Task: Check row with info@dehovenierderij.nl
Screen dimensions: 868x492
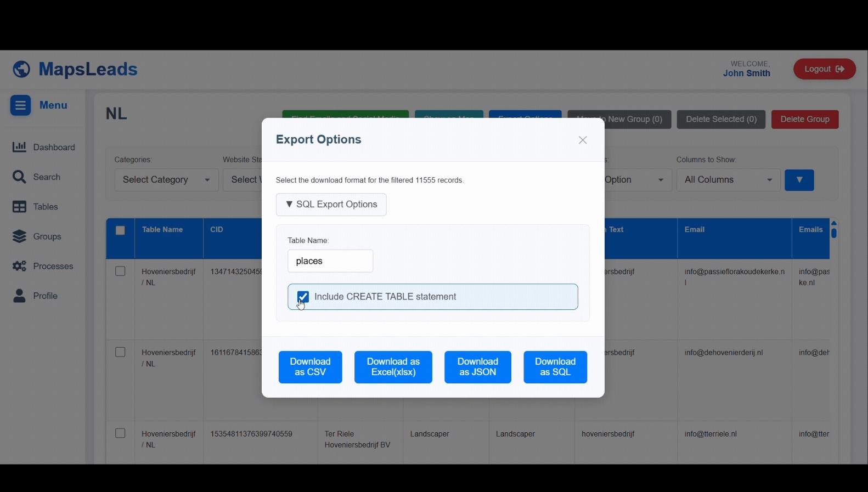Action: tap(120, 352)
